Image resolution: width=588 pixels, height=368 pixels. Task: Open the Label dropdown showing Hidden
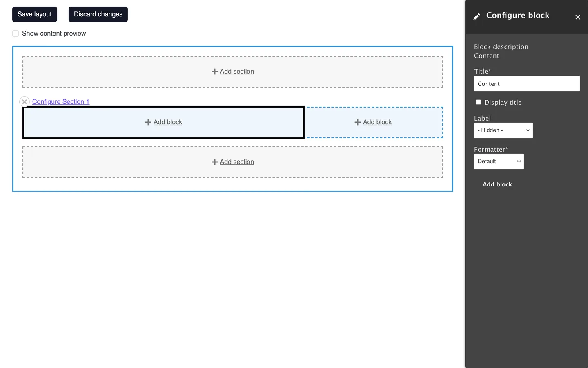503,130
